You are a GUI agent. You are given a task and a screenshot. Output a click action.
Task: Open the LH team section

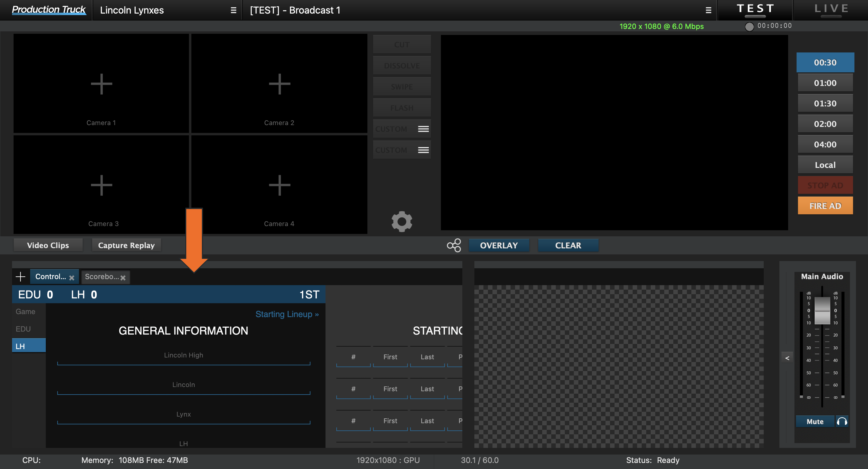pyautogui.click(x=29, y=346)
